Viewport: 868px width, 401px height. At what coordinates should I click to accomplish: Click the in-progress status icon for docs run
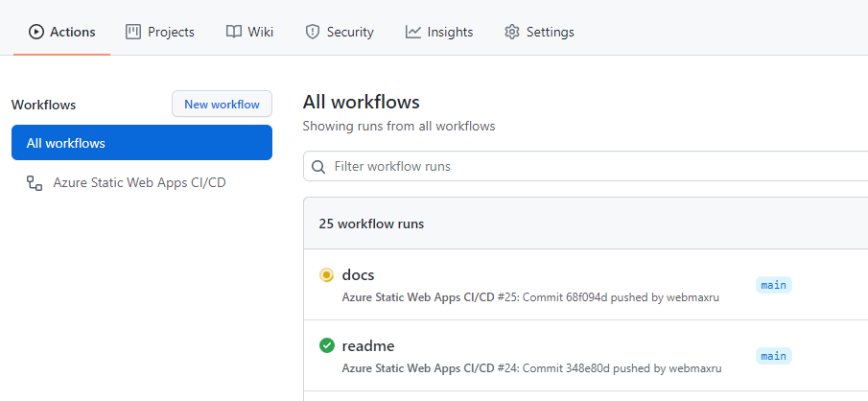(x=327, y=274)
